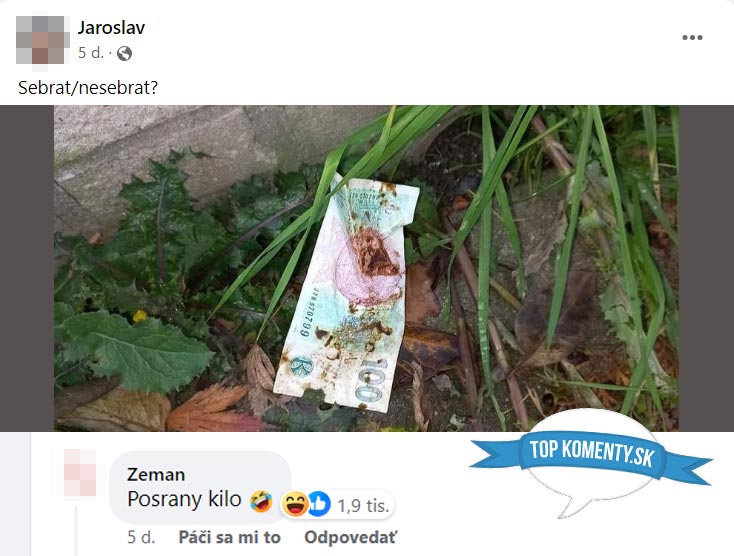The height and width of the screenshot is (556, 734).
Task: Open the three-dot post options menu
Action: click(692, 37)
